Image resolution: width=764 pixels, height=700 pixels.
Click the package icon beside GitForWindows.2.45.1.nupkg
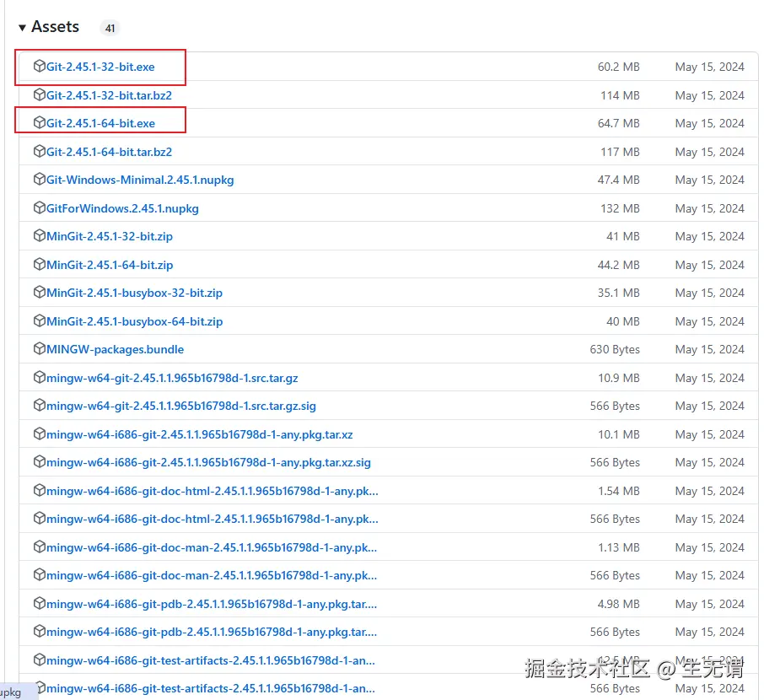tap(40, 207)
